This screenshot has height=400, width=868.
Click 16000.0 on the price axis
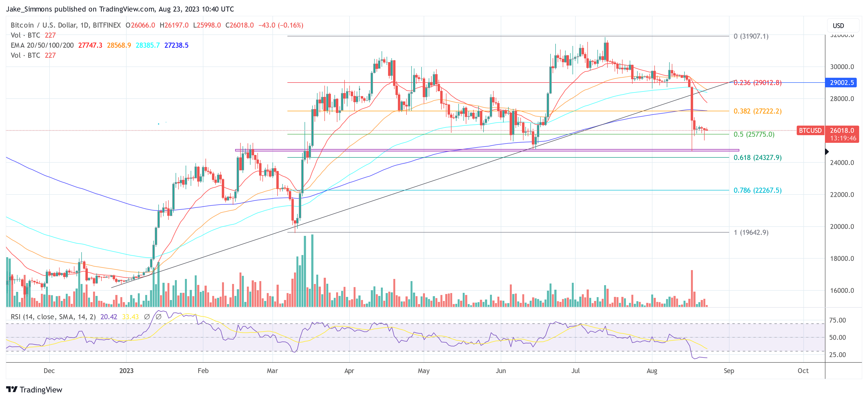(842, 290)
